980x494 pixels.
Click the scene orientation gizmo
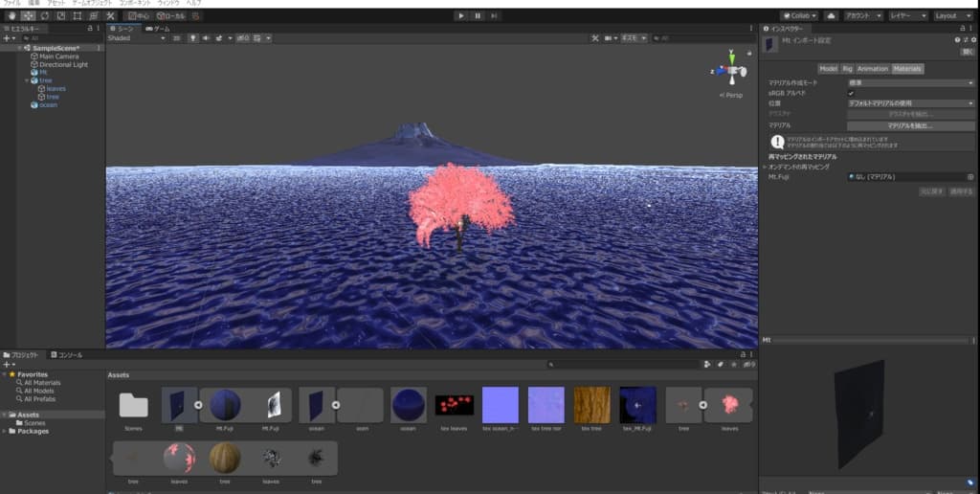coord(731,71)
